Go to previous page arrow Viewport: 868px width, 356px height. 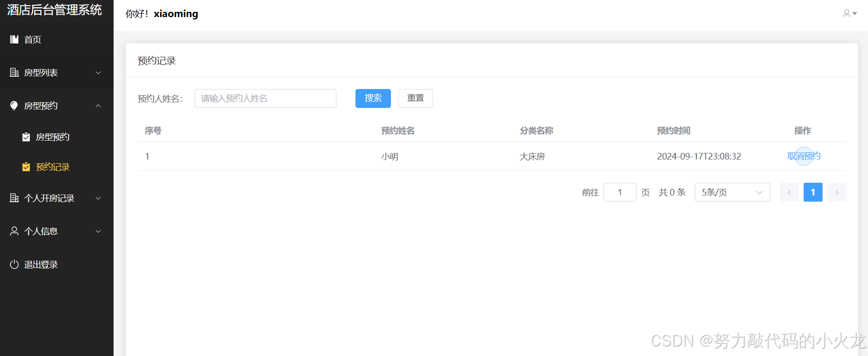tap(789, 192)
